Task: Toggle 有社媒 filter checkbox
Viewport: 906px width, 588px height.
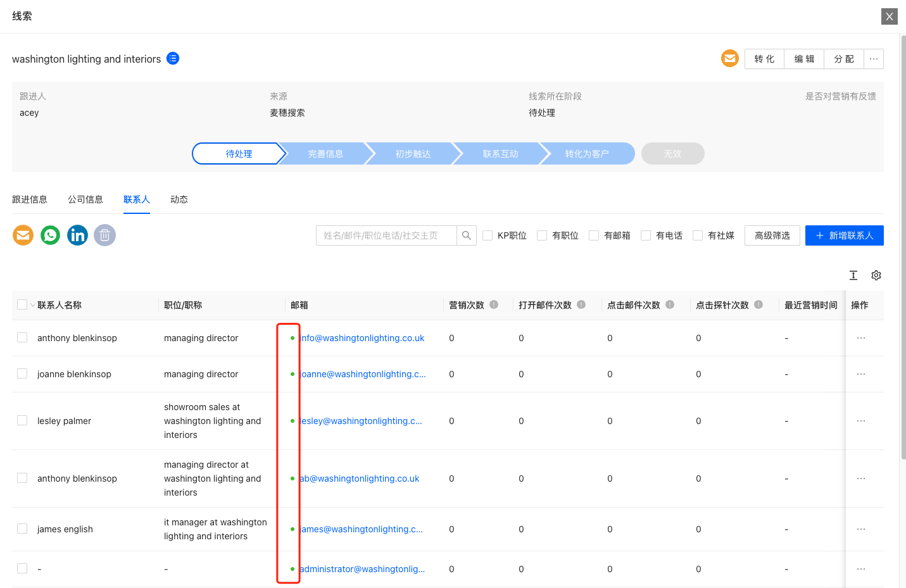Action: 698,235
